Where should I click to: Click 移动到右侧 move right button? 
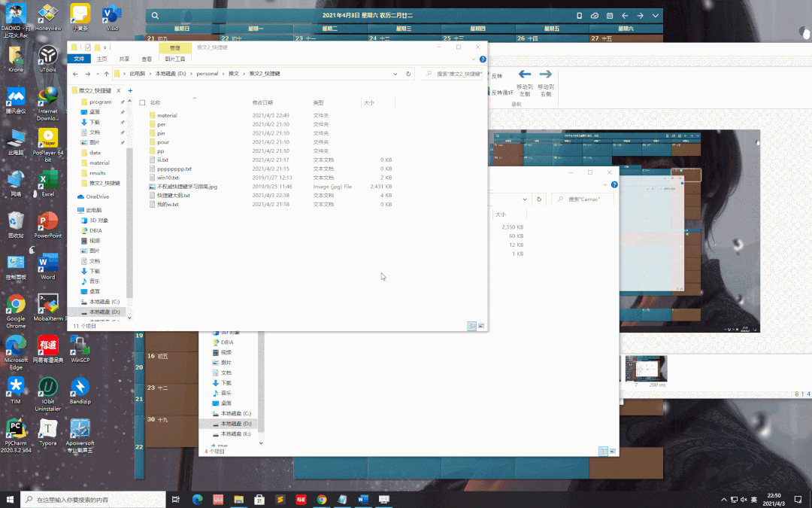pos(546,84)
